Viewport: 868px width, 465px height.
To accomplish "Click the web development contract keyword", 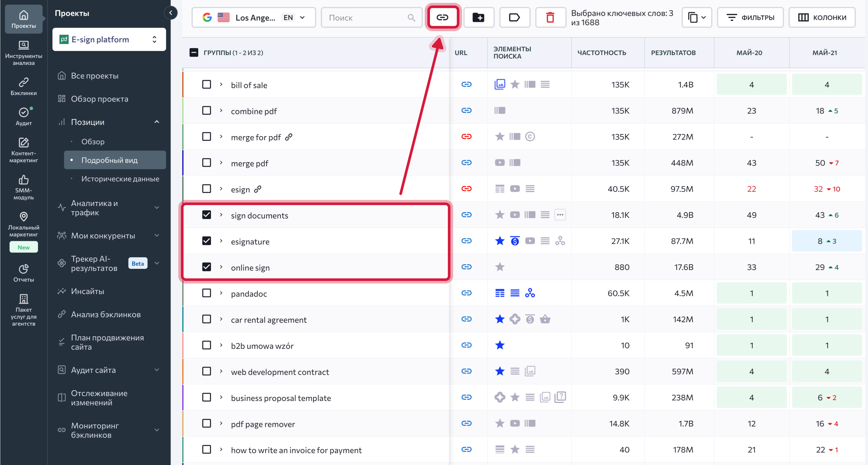I will click(x=280, y=372).
